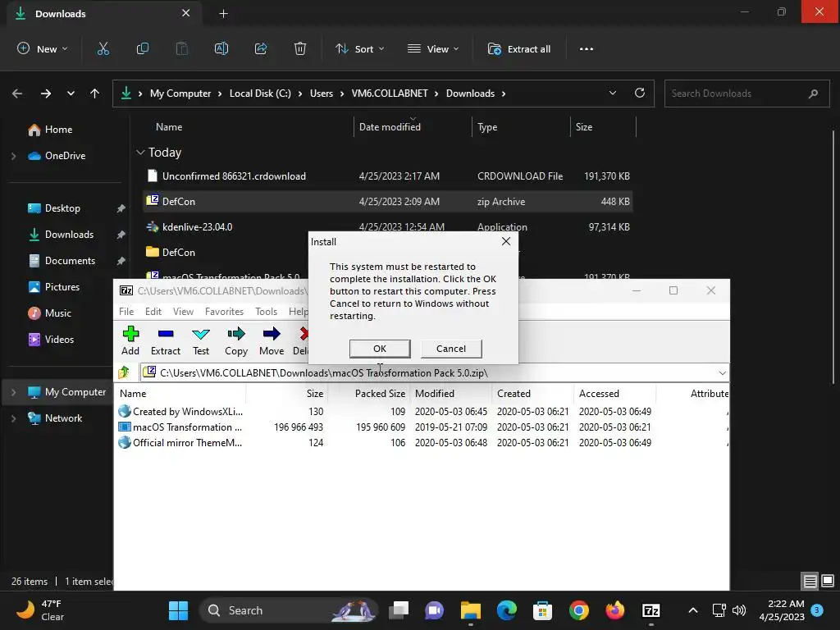Select Unconfirmed 866321.crdownload file
Image resolution: width=840 pixels, height=630 pixels.
click(388, 176)
